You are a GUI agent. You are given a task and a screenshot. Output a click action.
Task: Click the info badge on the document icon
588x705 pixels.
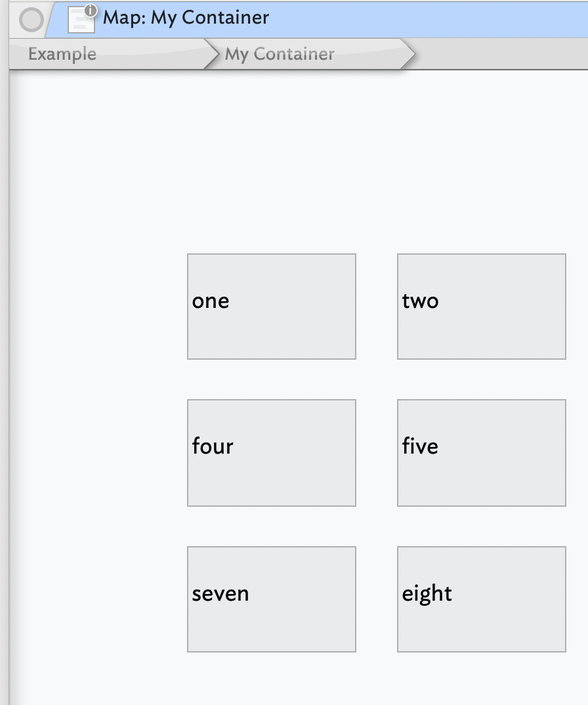pos(91,11)
